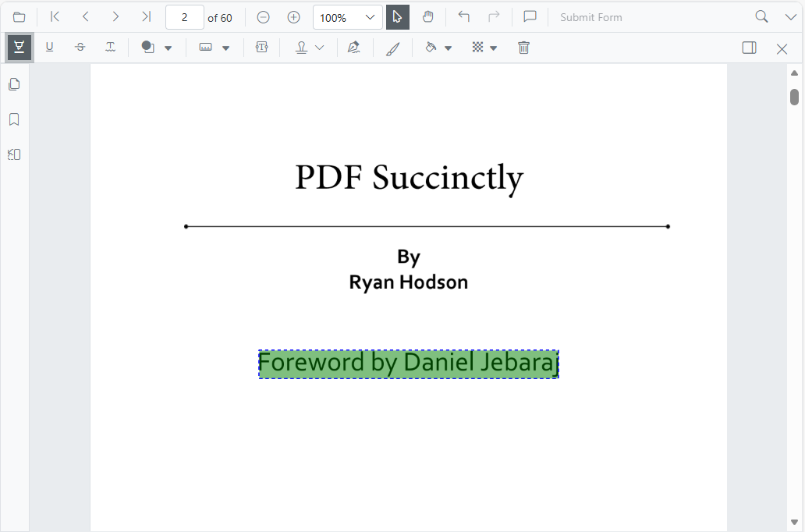Click the Submit Form button
Image resolution: width=805 pixels, height=532 pixels.
click(x=590, y=17)
